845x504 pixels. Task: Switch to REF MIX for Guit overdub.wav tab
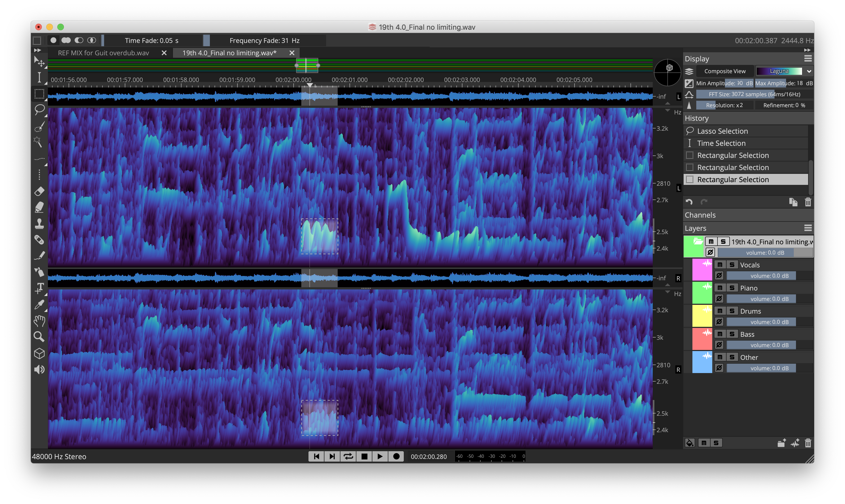(103, 53)
